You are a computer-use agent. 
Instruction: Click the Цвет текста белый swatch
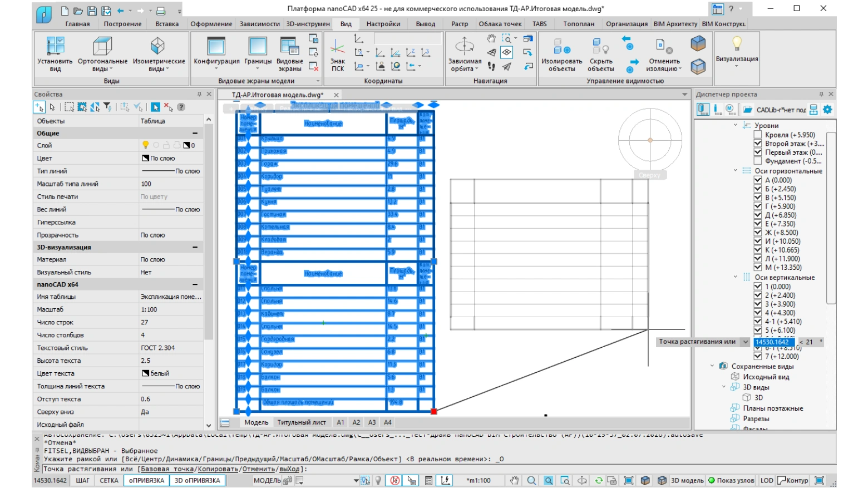(x=145, y=373)
